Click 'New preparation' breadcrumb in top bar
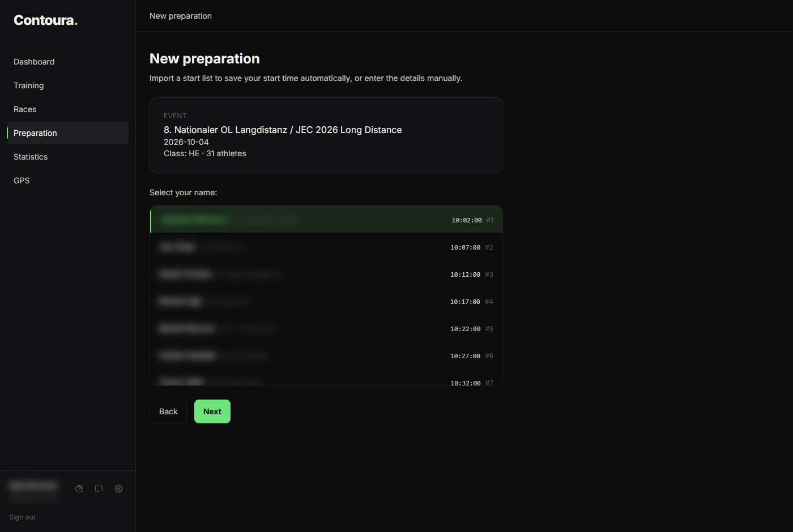 [181, 16]
